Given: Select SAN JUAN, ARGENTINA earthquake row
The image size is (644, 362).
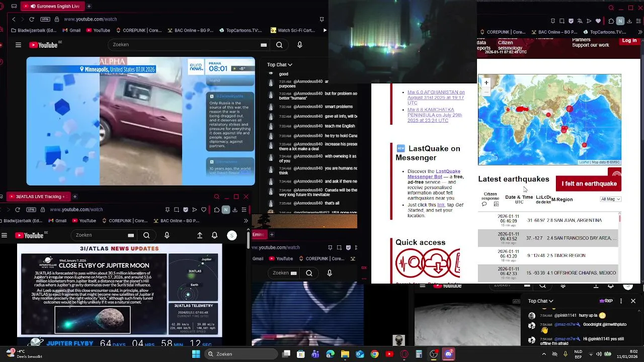Looking at the screenshot, I should 548,220.
